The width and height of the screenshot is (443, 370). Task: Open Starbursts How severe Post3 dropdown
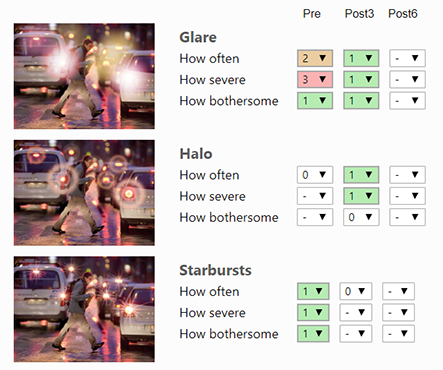pyautogui.click(x=356, y=313)
